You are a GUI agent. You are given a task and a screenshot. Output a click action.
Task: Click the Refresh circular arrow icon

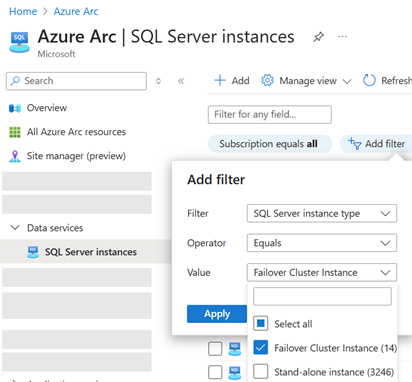pos(369,80)
